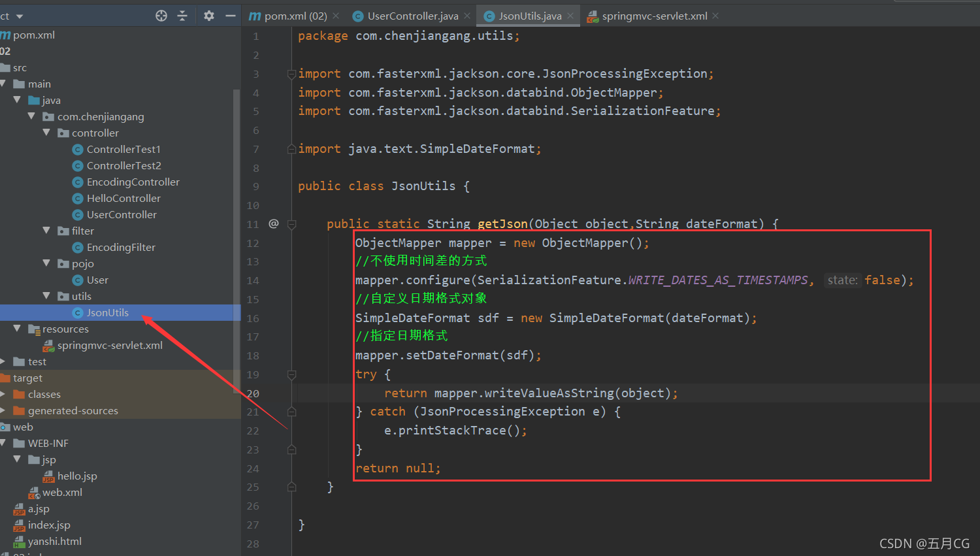
Task: Close the springmvc-servlet.xml tab
Action: (x=715, y=16)
